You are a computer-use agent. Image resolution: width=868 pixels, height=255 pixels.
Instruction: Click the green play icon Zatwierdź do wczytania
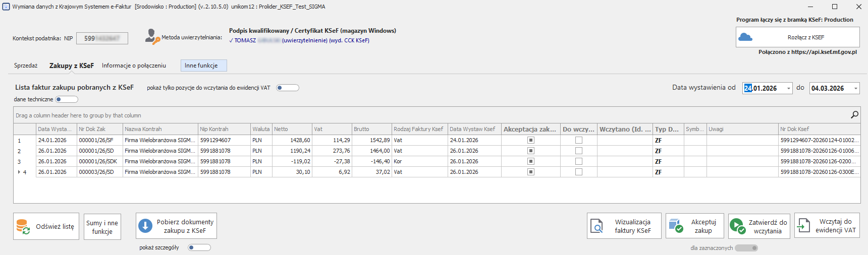click(737, 226)
